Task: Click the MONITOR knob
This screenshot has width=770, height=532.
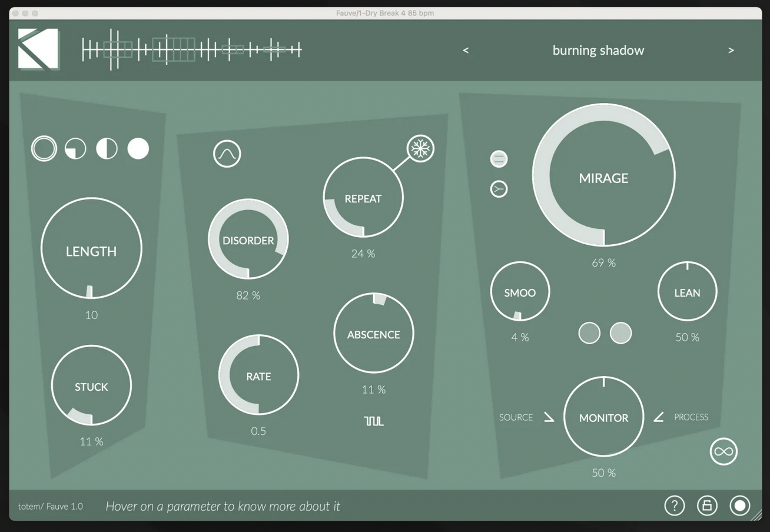Action: point(604,417)
